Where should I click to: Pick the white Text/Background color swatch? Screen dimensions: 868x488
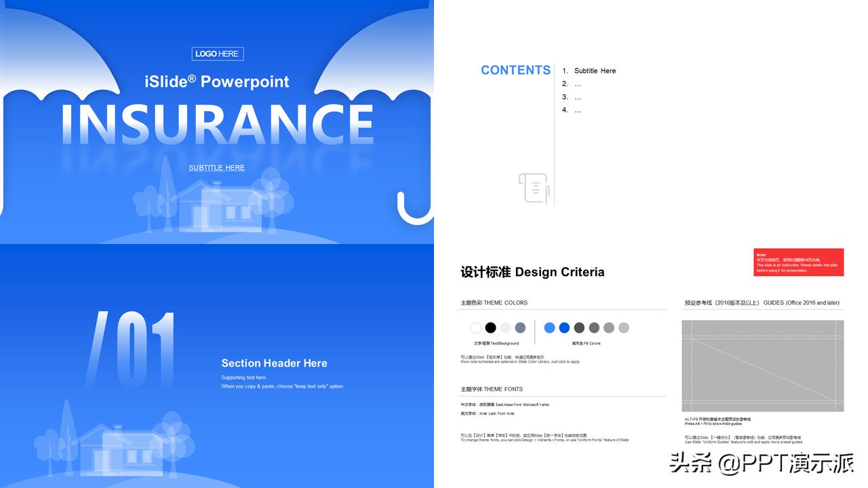[x=476, y=328]
